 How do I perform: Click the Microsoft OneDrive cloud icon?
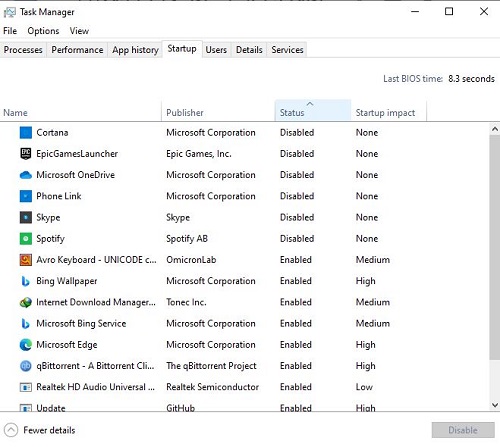tap(26, 175)
